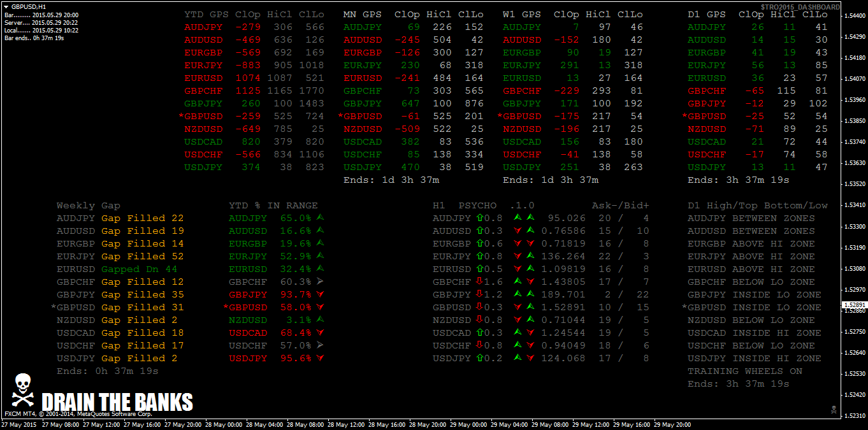Click hollow up arrow in AUDUSD PSYCHO row
Image resolution: width=868 pixels, height=430 pixels.
[479, 231]
